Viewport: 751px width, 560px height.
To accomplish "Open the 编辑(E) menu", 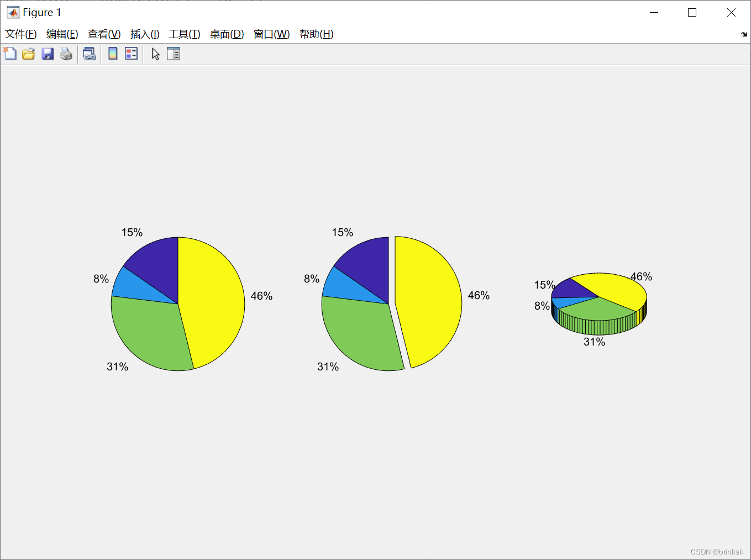I will [62, 34].
